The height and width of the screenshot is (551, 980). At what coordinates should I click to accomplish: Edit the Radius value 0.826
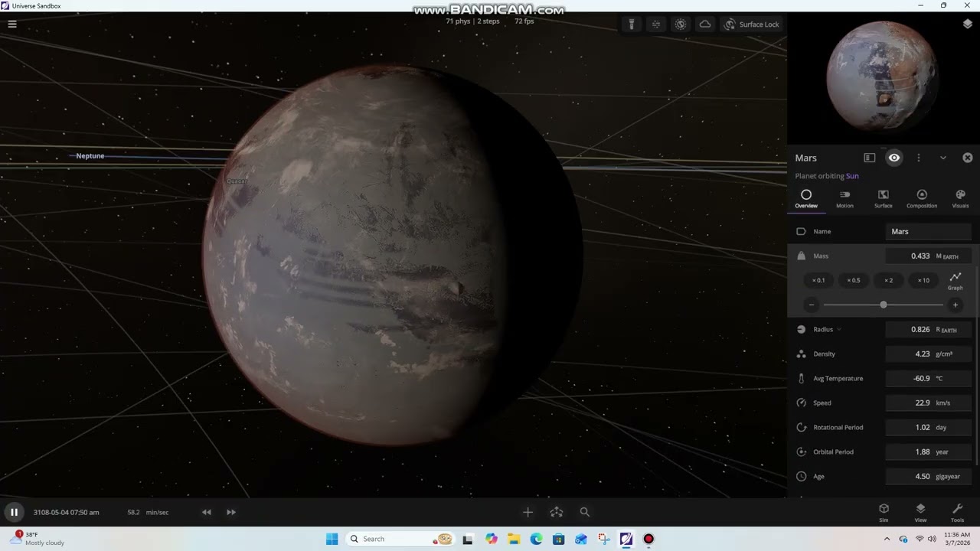[x=929, y=329]
